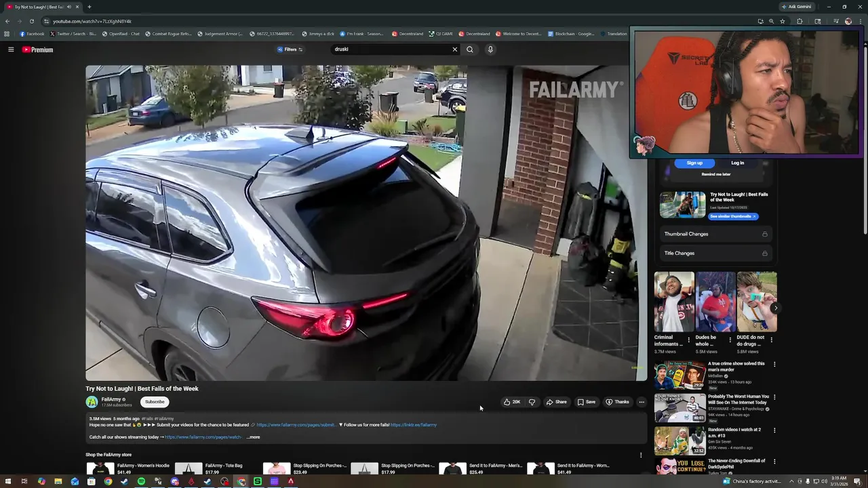
Task: Open China's factory activity news widget
Action: click(x=751, y=481)
